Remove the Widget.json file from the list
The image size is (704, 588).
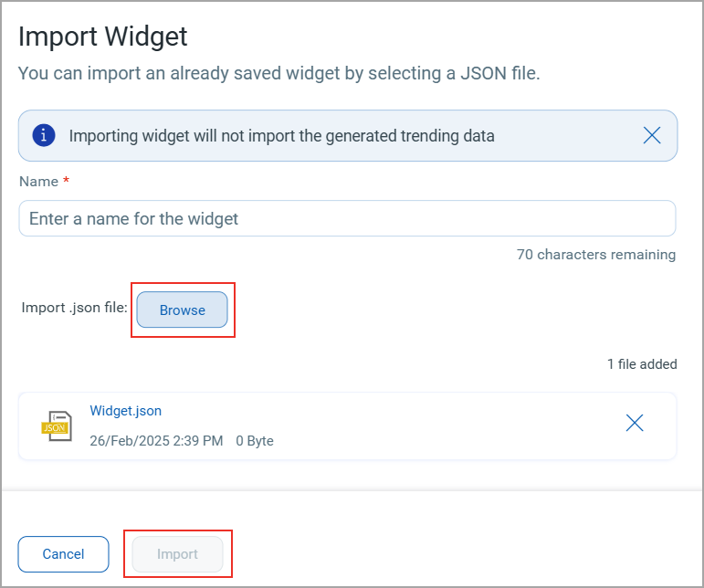point(635,423)
